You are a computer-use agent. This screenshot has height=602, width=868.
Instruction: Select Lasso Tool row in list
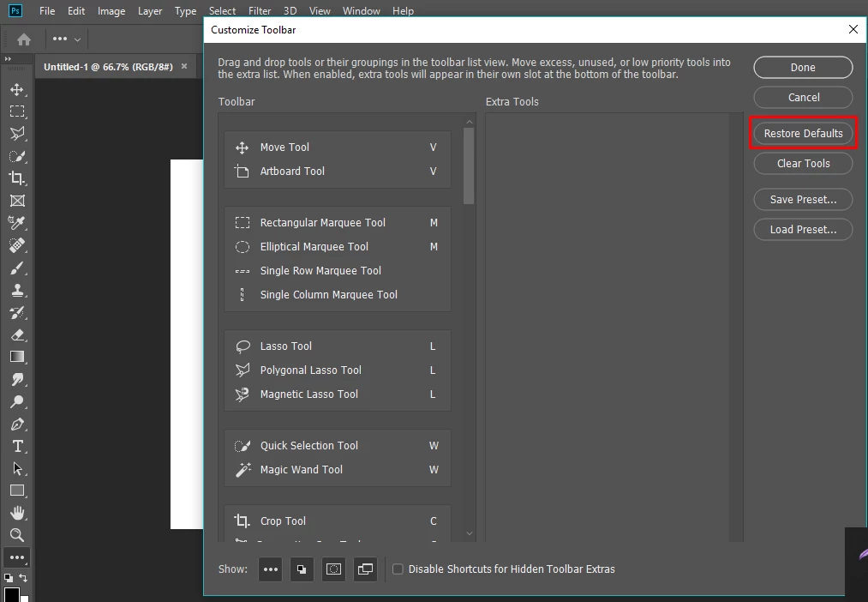(337, 346)
